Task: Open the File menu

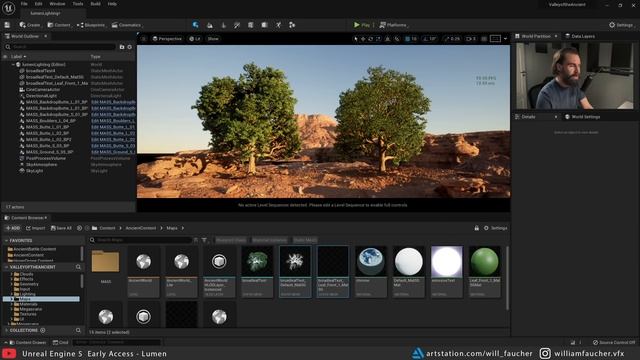Action: point(24,4)
